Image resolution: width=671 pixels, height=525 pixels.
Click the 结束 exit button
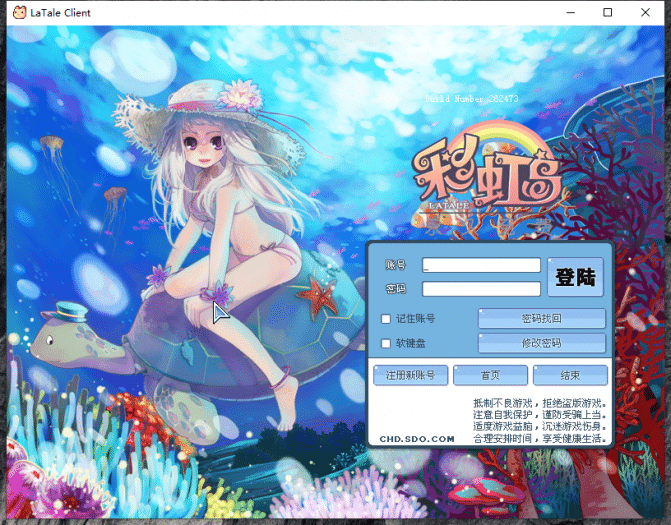569,376
